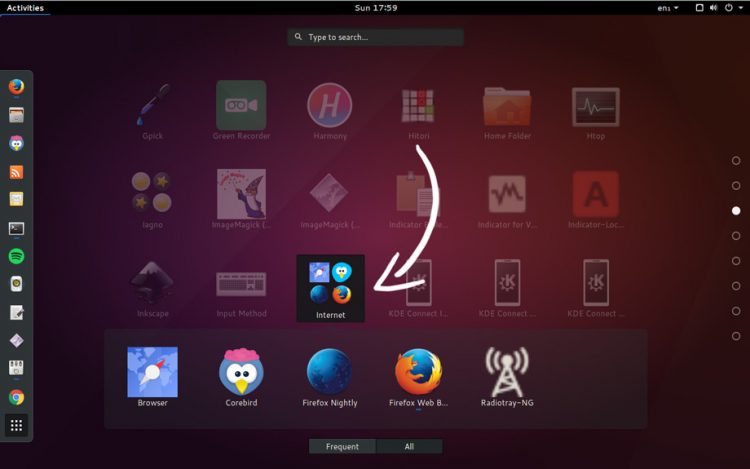The width and height of the screenshot is (750, 469).
Task: Open Corebird from the left dock
Action: click(16, 143)
